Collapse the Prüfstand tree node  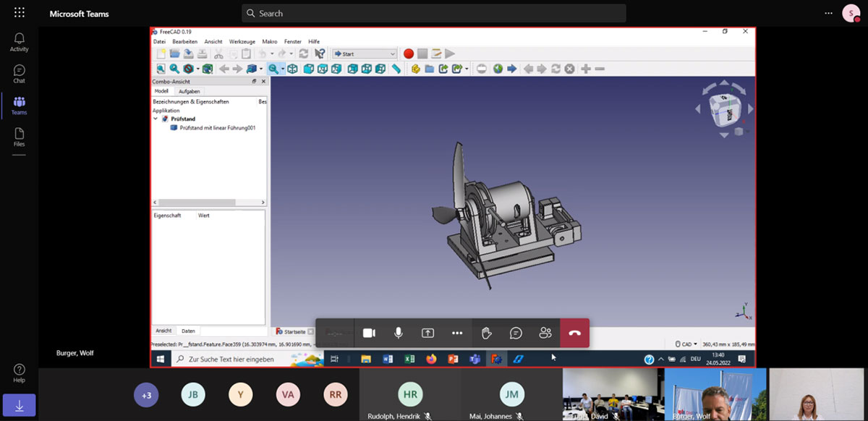click(x=156, y=119)
